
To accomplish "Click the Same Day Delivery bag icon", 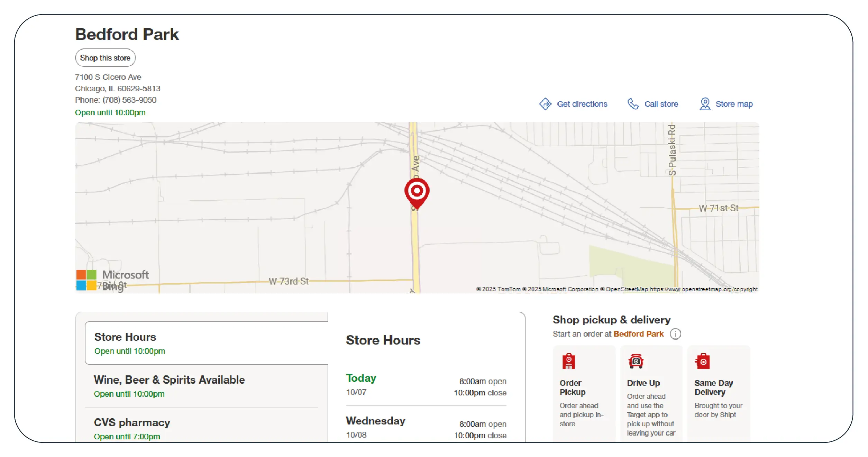I will coord(703,362).
